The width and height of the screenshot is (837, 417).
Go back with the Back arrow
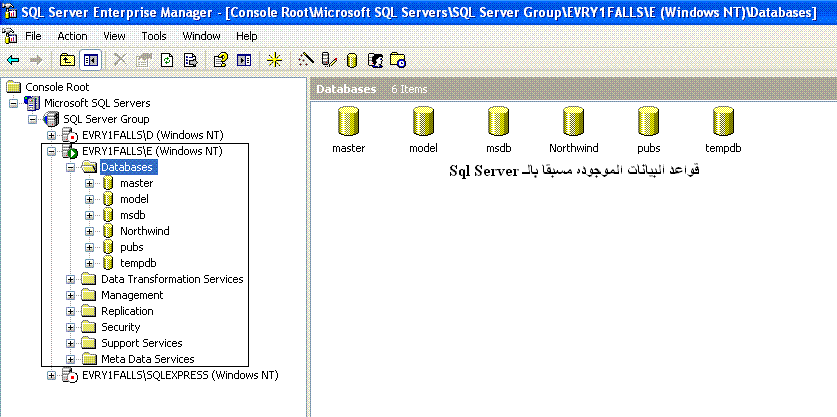[x=13, y=60]
